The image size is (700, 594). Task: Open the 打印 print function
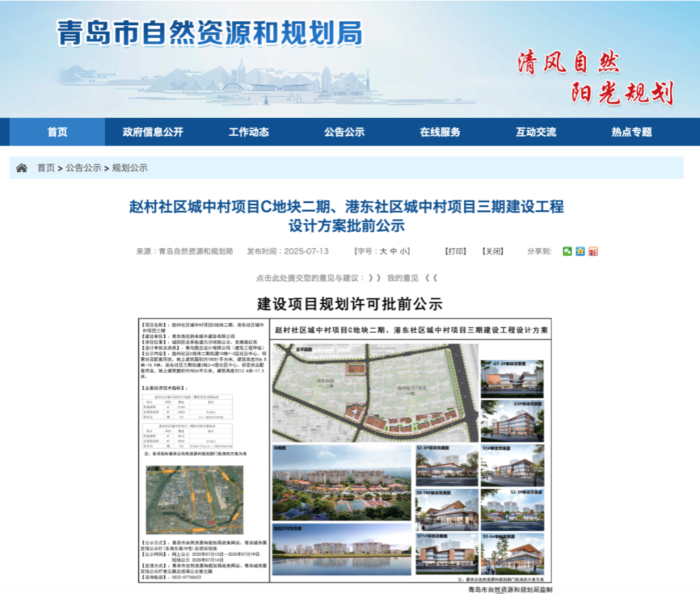455,251
